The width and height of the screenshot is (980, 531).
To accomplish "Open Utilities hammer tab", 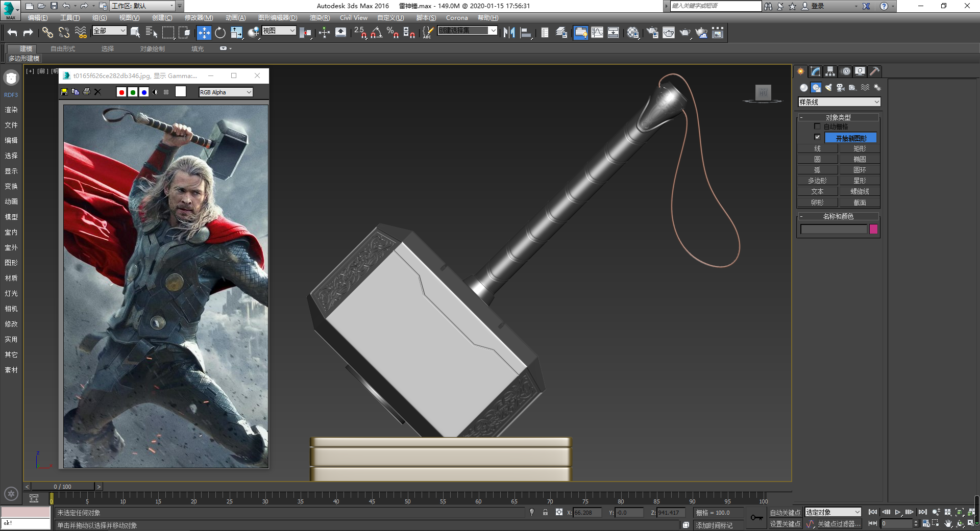I will (x=875, y=71).
